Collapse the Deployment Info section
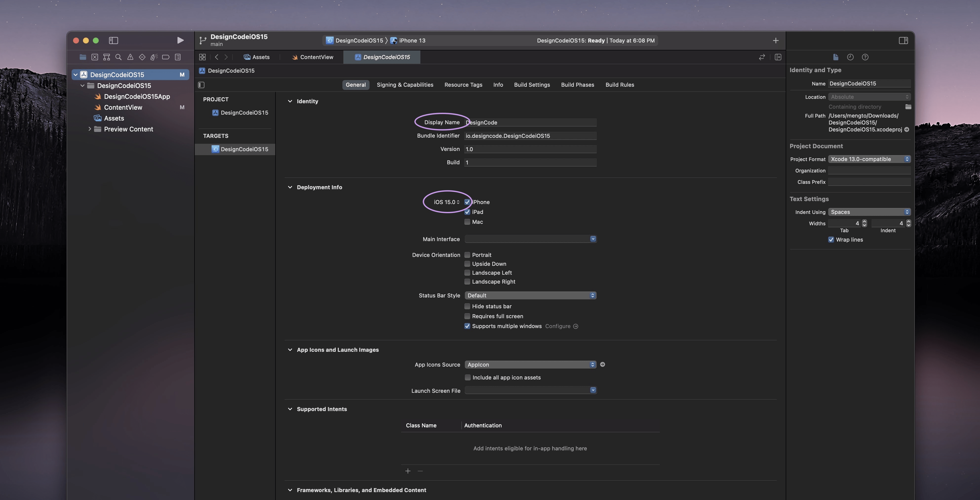Image resolution: width=980 pixels, height=500 pixels. pos(290,187)
